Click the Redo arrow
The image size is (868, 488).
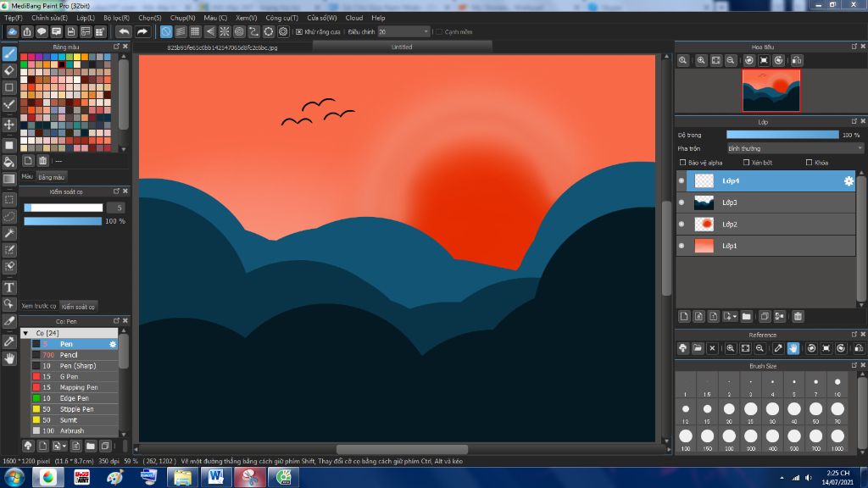142,32
